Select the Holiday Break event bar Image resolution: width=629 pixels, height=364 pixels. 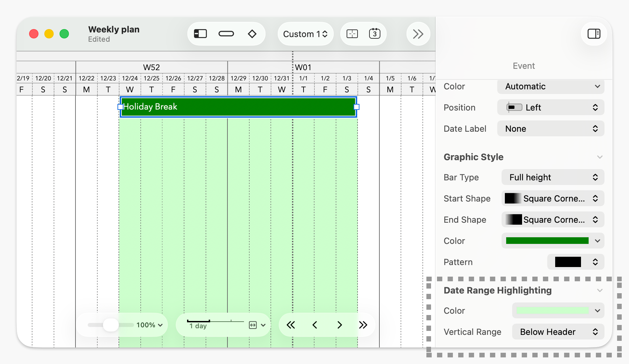pyautogui.click(x=238, y=107)
